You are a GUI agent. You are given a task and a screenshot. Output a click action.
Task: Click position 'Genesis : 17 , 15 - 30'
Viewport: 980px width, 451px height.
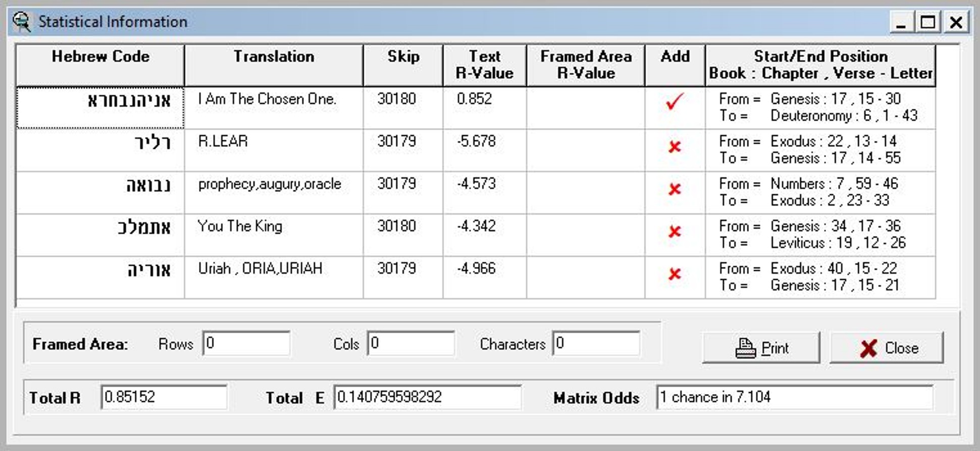pyautogui.click(x=836, y=99)
